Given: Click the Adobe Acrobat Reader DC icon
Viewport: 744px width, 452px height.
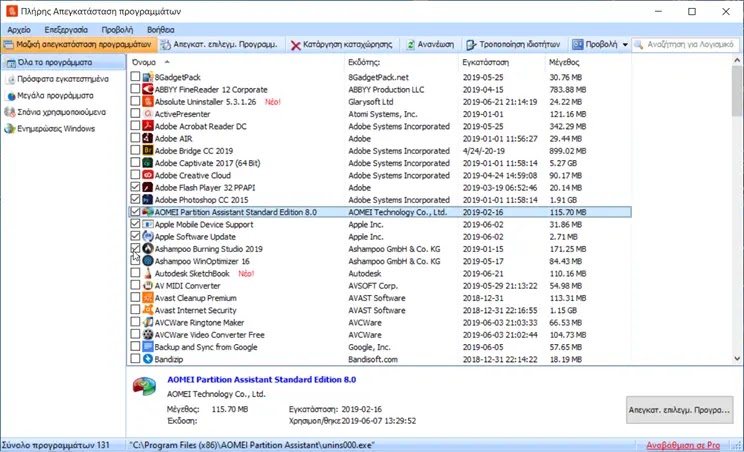Looking at the screenshot, I should click(x=148, y=126).
